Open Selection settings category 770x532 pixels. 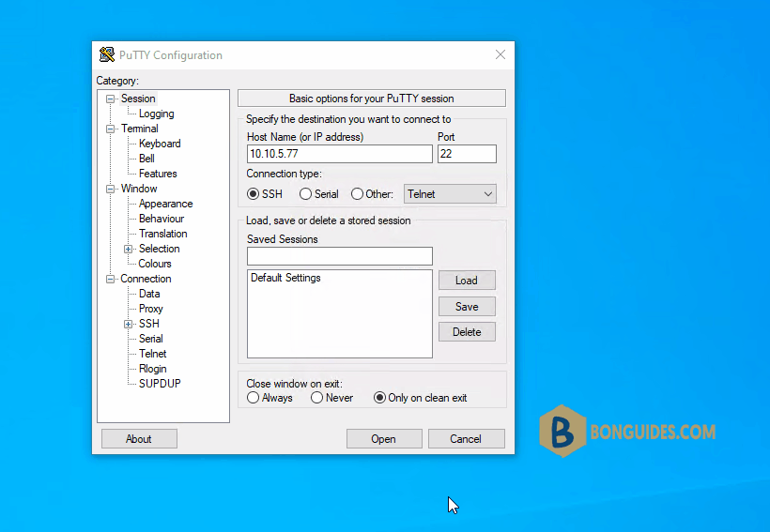pyautogui.click(x=159, y=249)
